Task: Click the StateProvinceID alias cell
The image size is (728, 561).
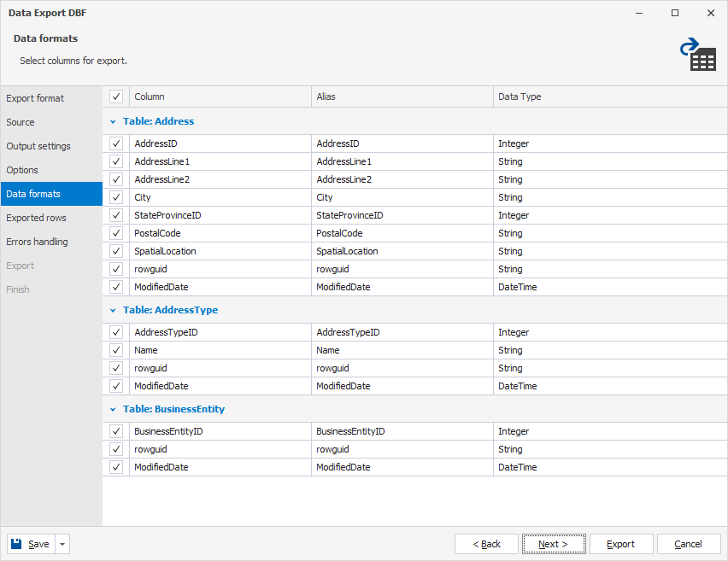Action: [x=402, y=215]
